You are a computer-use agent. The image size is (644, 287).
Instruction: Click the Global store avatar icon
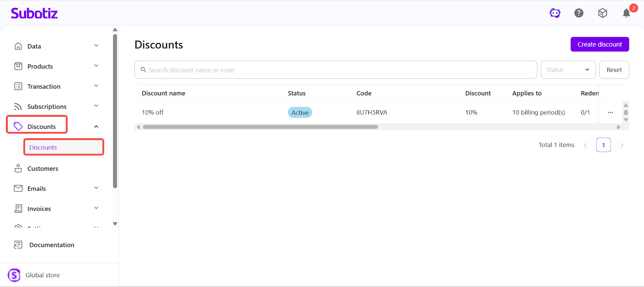14,275
